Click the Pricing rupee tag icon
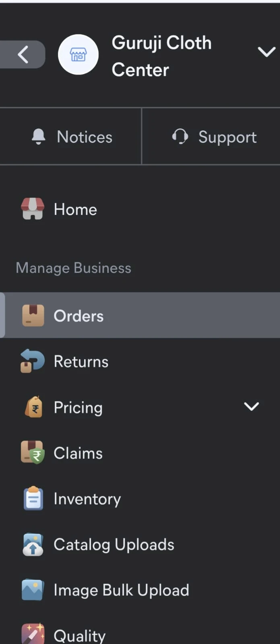The height and width of the screenshot is (644, 280). coord(34,407)
